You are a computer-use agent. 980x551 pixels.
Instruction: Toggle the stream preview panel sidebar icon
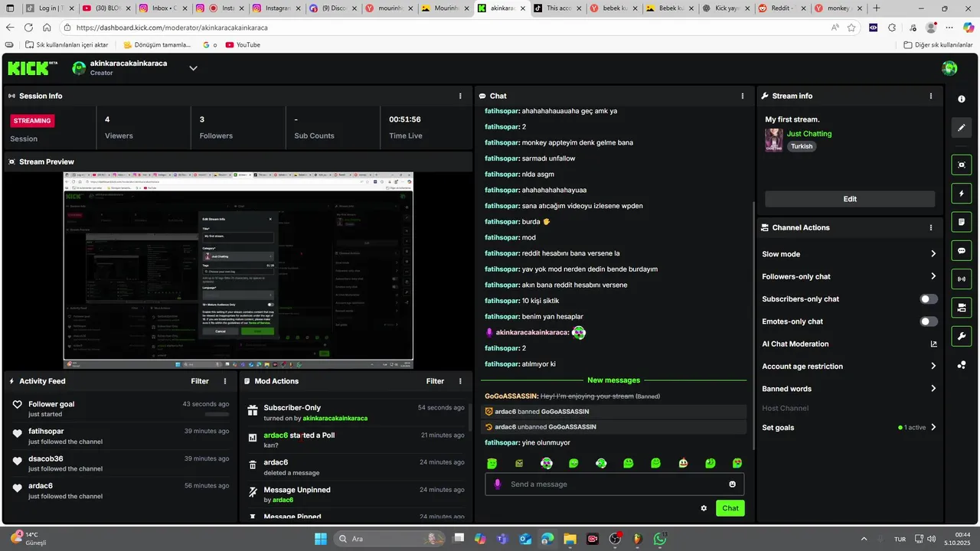[962, 165]
